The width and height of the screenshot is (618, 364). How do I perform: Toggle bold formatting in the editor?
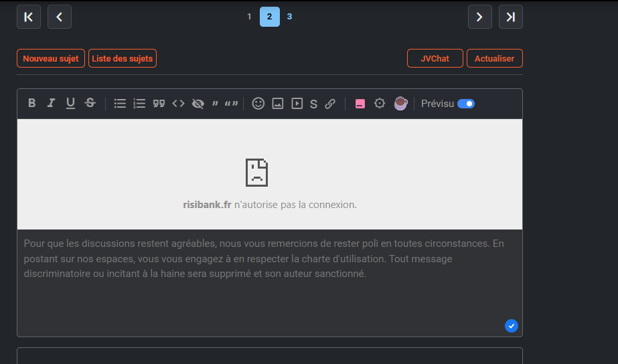coord(31,103)
